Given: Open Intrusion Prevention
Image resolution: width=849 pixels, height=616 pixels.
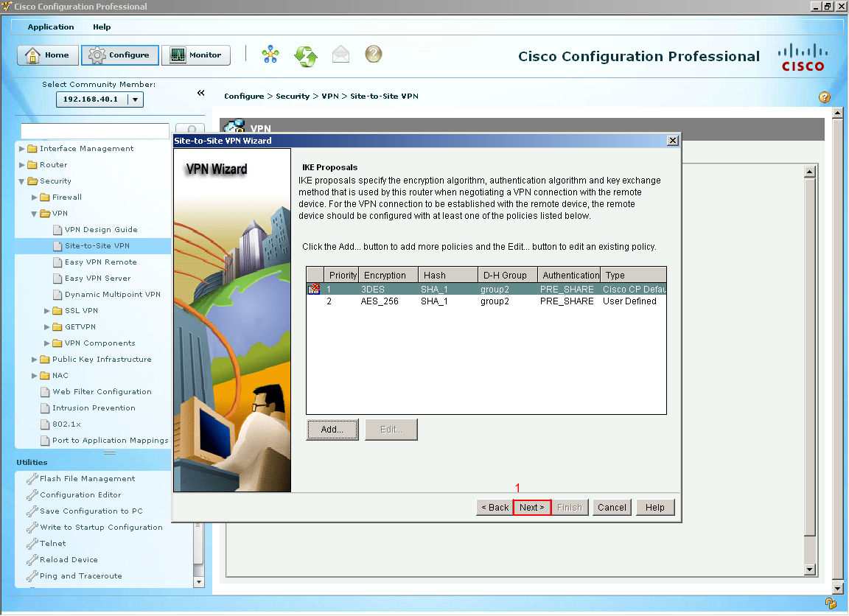Looking at the screenshot, I should [x=94, y=408].
